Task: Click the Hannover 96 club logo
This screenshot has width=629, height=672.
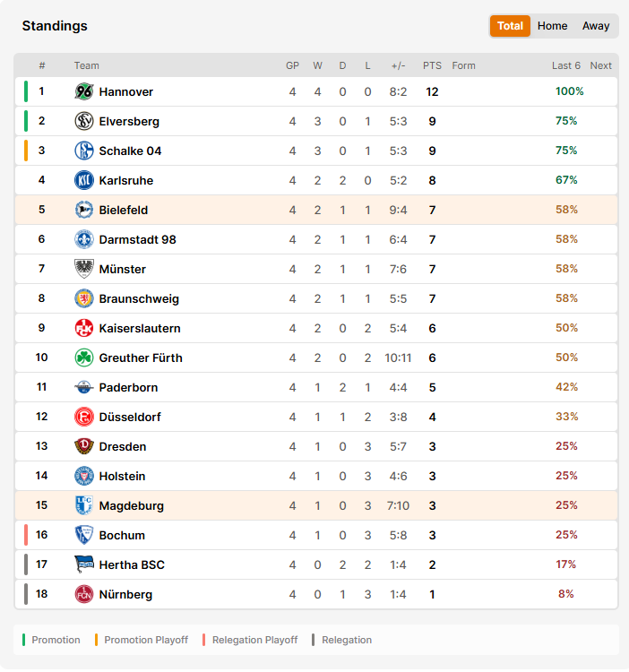Action: tap(84, 91)
